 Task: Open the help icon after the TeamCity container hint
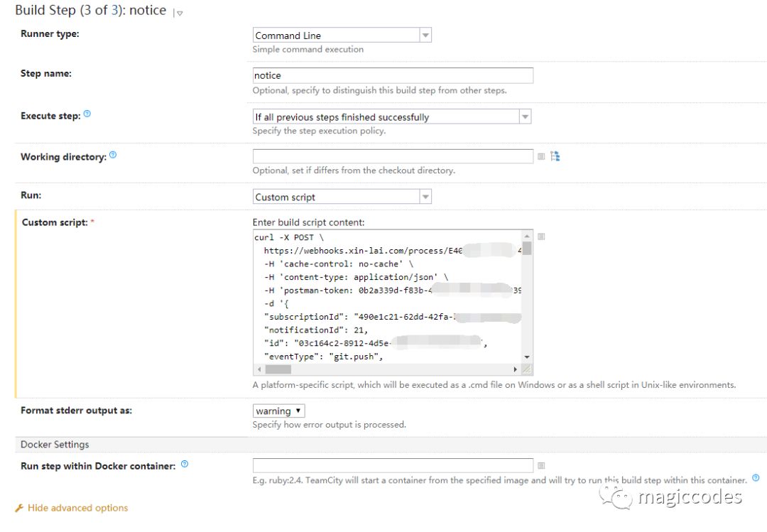tap(756, 478)
